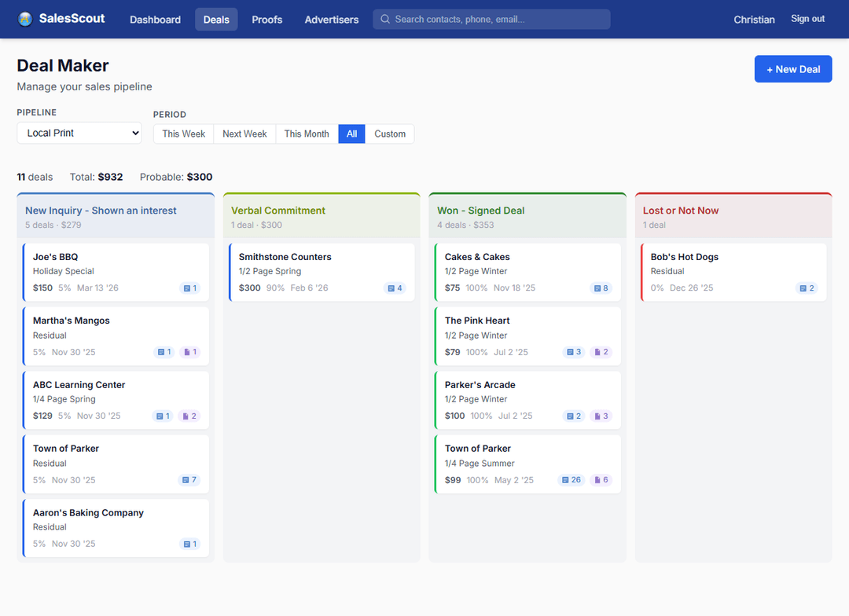Click the Dec 26 '25 date text
The height and width of the screenshot is (616, 849).
point(692,288)
